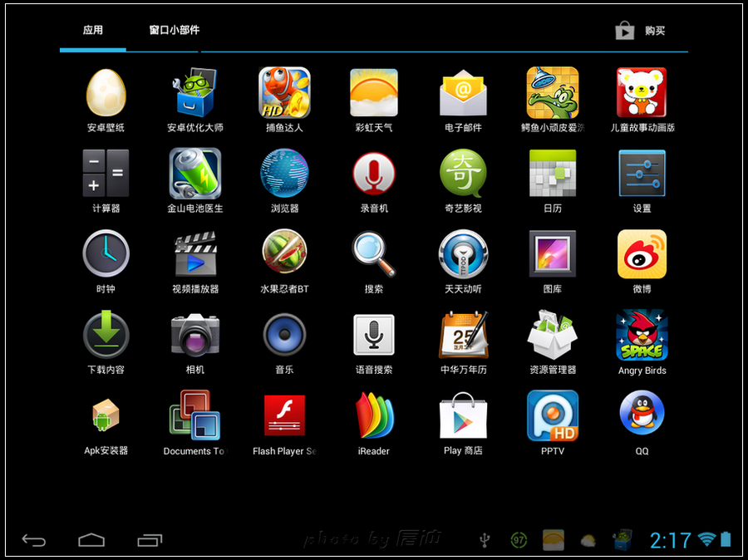Launch 天天动听 music player
The width and height of the screenshot is (748, 560).
[x=463, y=253]
